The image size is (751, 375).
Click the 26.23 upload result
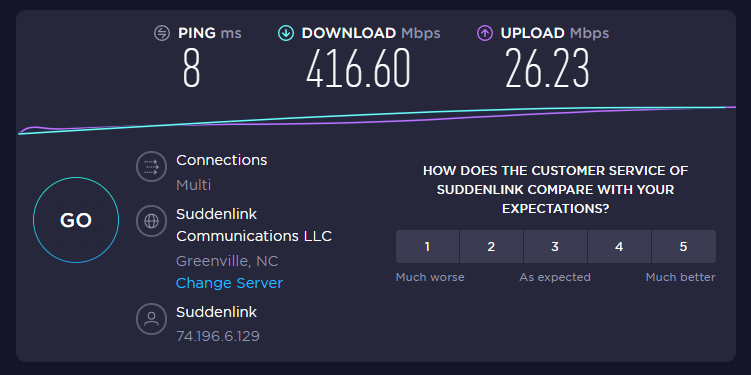coord(547,69)
